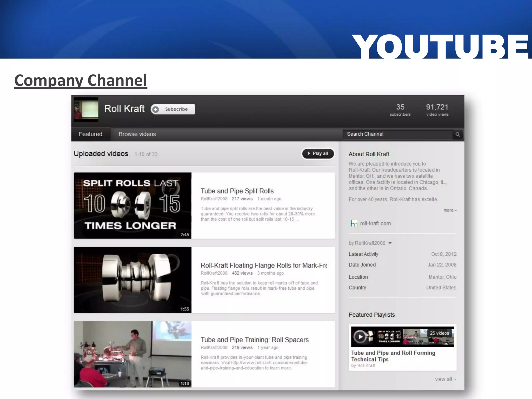Open Tube and Pipe Training: Roll Spacers title
532x399 pixels.
(x=255, y=340)
